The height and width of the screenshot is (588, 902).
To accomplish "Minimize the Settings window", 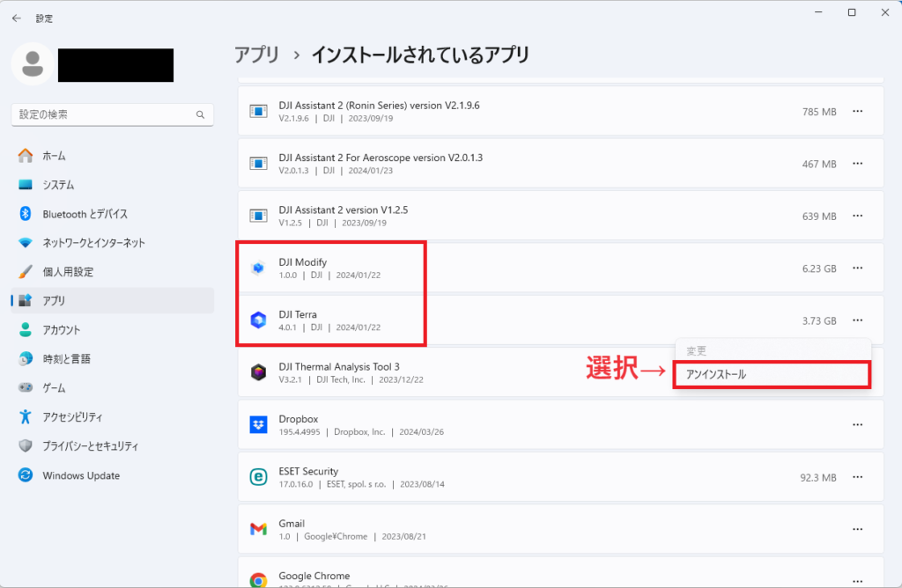I will pos(818,12).
